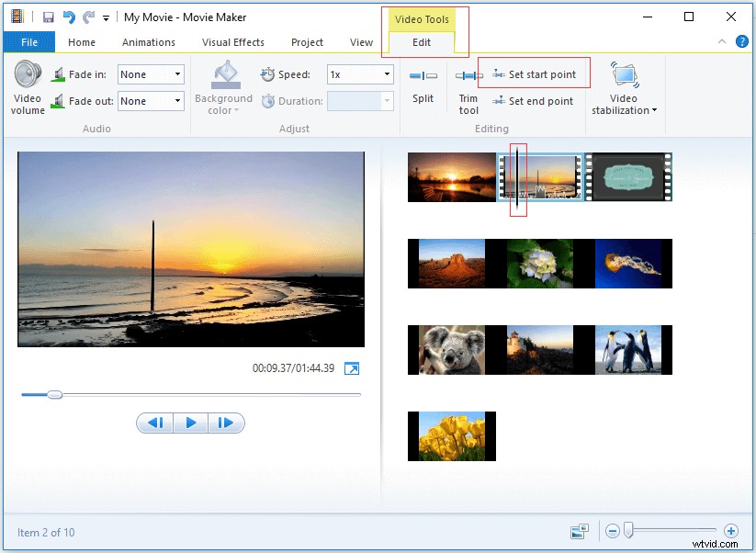Click Set start point
The image size is (756, 553).
(533, 72)
